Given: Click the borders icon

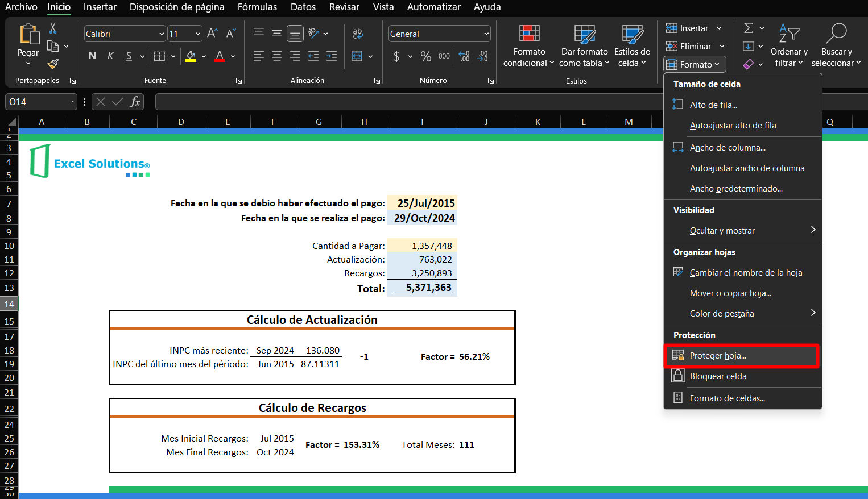Looking at the screenshot, I should coord(159,56).
